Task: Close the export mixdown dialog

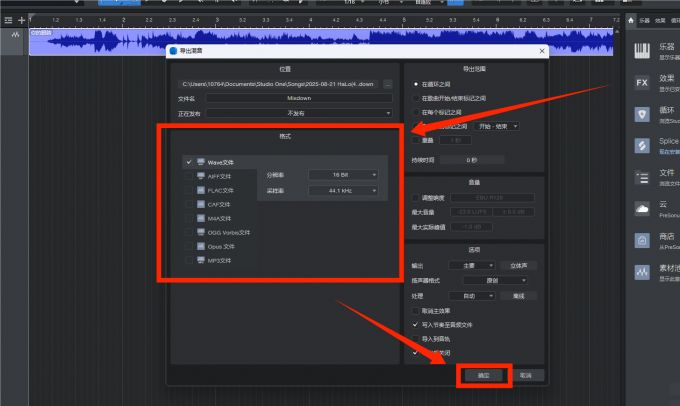Action: point(542,51)
